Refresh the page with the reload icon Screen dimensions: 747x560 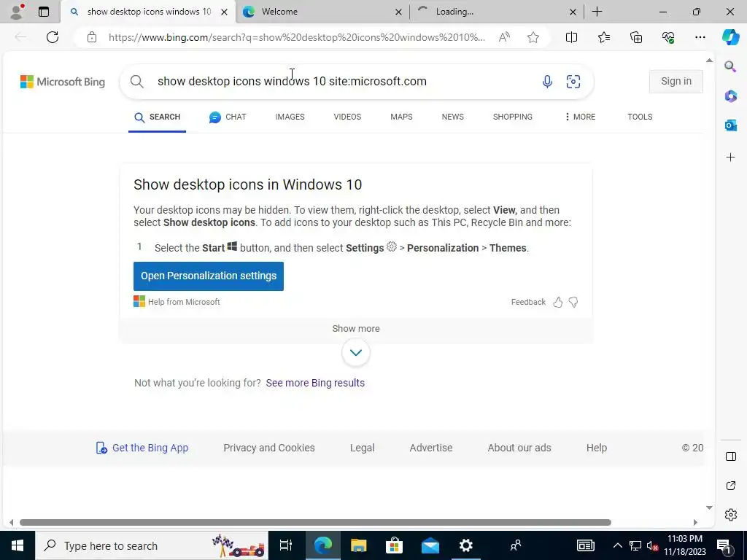tap(53, 37)
